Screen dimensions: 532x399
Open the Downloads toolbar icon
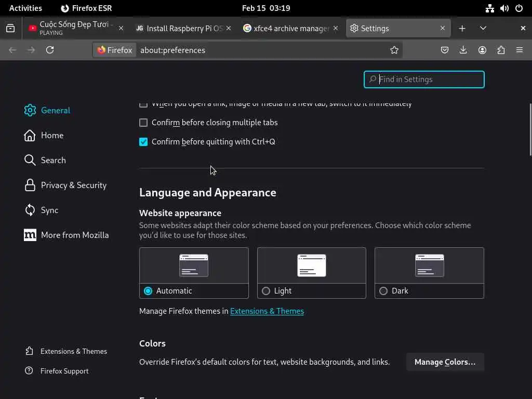[463, 50]
